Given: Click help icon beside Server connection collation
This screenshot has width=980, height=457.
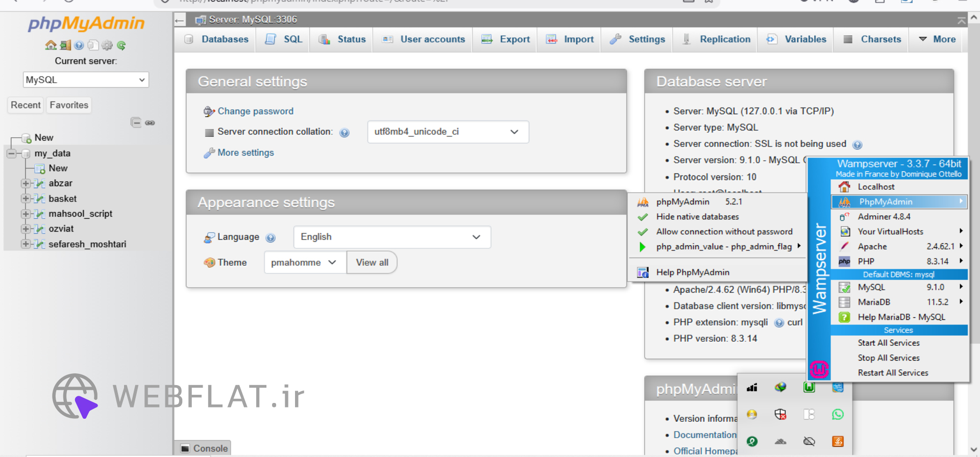Looking at the screenshot, I should point(345,133).
